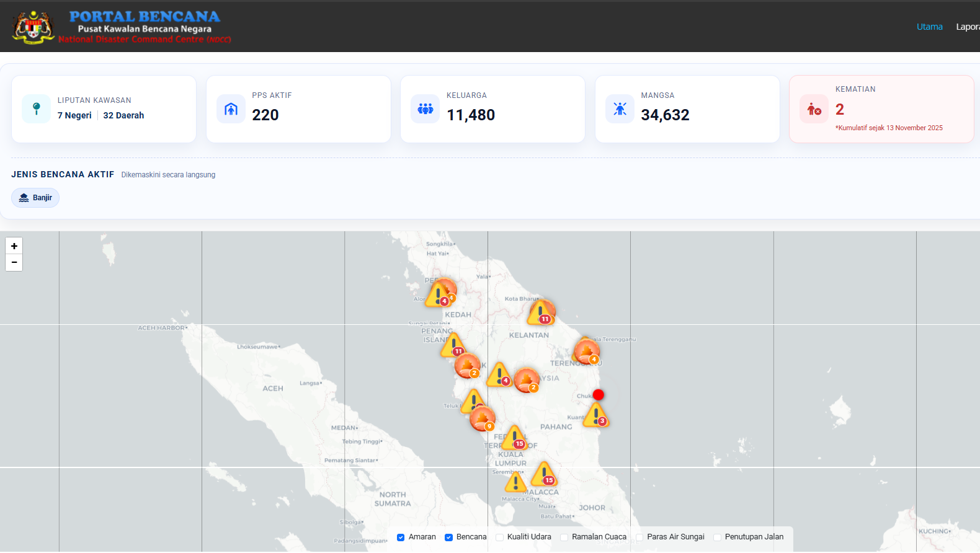Open flood marker with badge 4 in Terengganu
980x553 pixels.
(586, 352)
